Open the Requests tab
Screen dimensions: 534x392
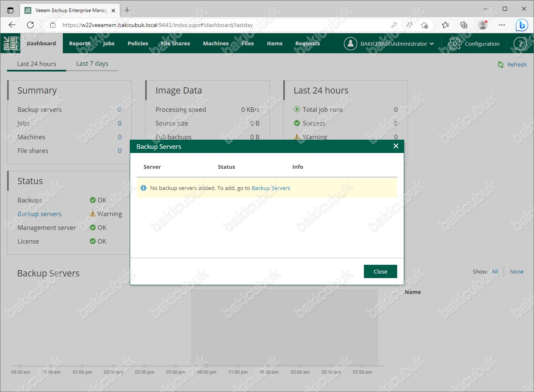(x=307, y=43)
